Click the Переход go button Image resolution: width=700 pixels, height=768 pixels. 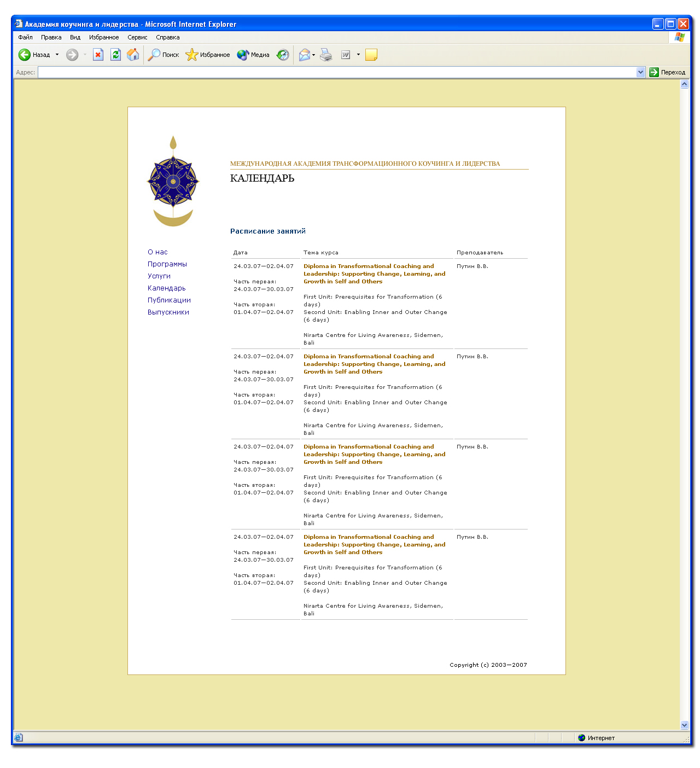[667, 72]
